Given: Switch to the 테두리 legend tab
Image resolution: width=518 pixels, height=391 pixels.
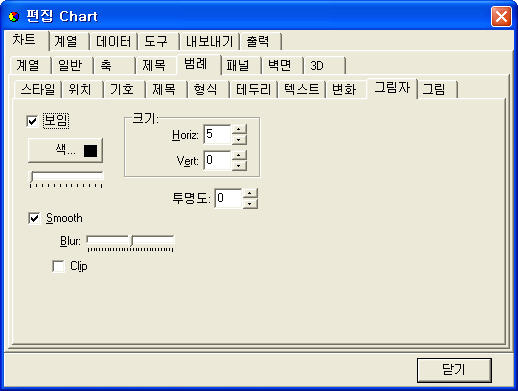Looking at the screenshot, I should pyautogui.click(x=253, y=89).
